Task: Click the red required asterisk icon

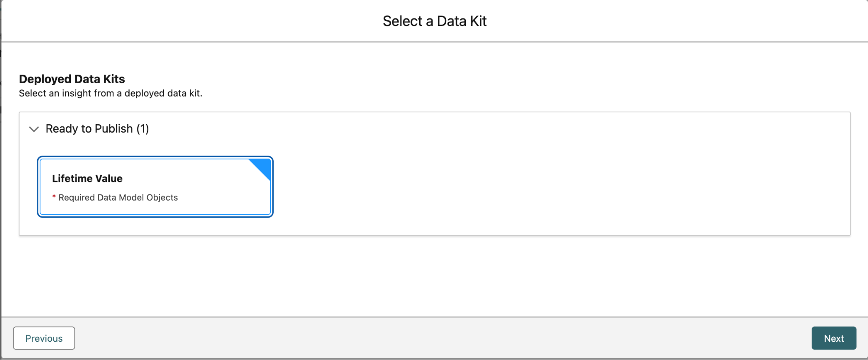Action: [x=54, y=197]
